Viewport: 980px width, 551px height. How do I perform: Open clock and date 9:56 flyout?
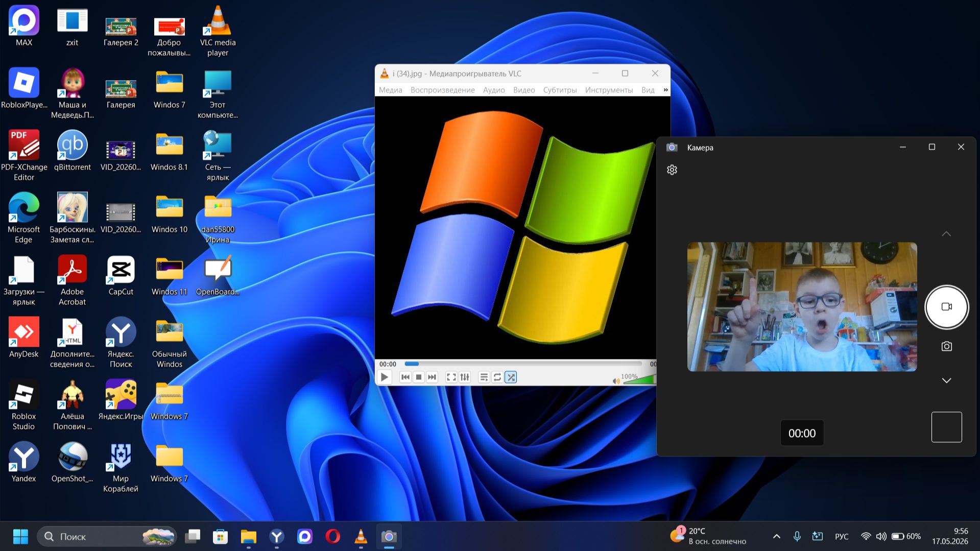point(950,536)
